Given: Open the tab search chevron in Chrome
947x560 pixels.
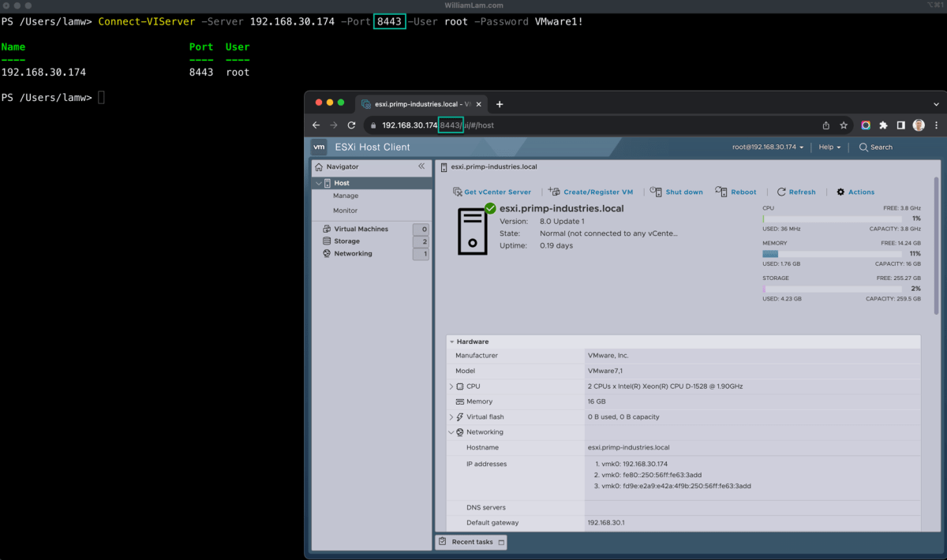Looking at the screenshot, I should pyautogui.click(x=936, y=104).
